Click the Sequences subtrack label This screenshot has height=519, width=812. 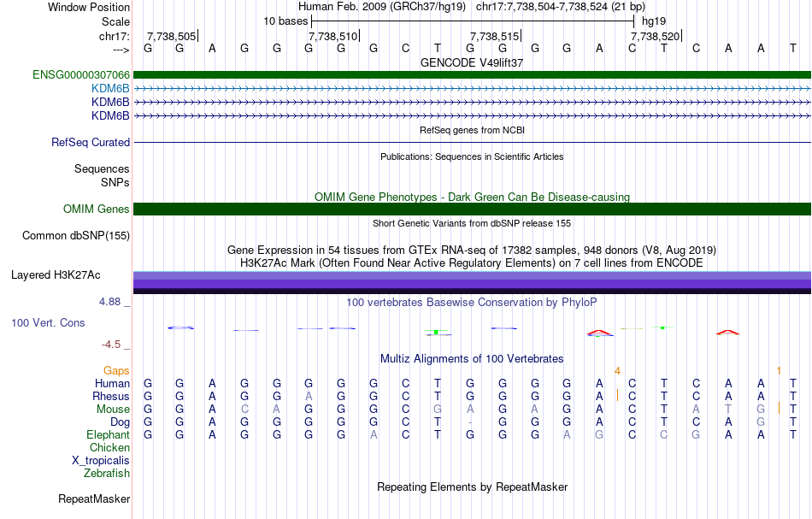[x=102, y=168]
